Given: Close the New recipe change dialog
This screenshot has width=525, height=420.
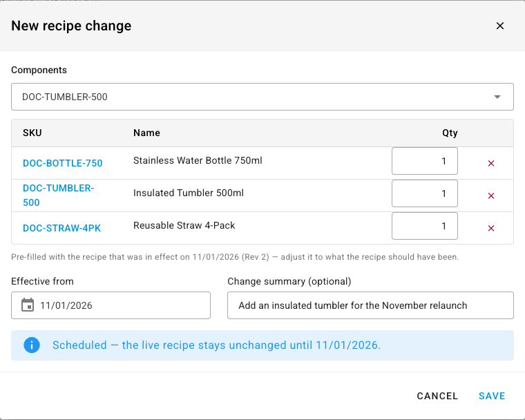Looking at the screenshot, I should point(500,26).
